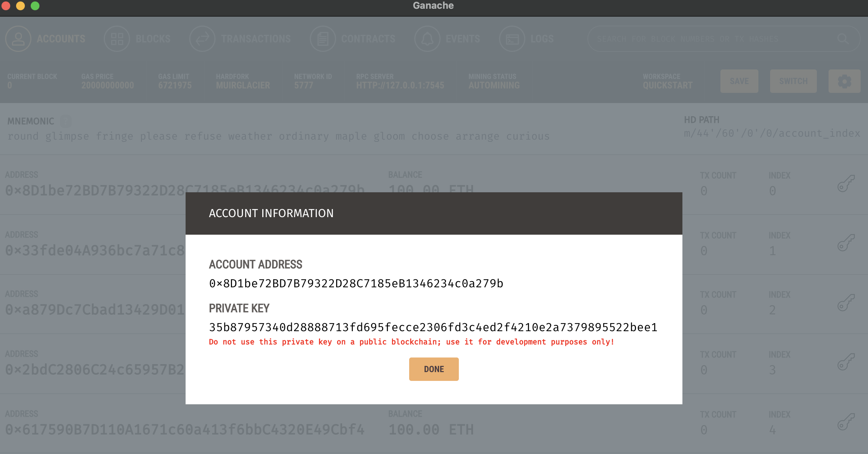
Task: Click the Events bell icon
Action: pyautogui.click(x=427, y=39)
